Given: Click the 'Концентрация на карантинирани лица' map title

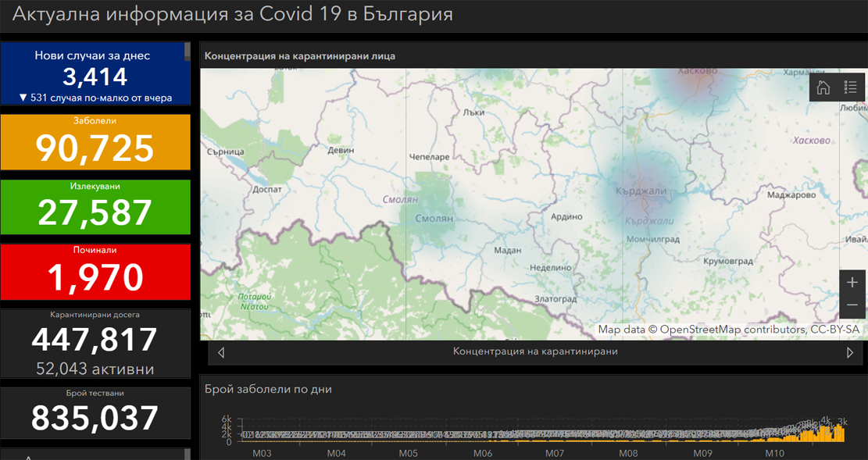Looking at the screenshot, I should click(x=300, y=56).
